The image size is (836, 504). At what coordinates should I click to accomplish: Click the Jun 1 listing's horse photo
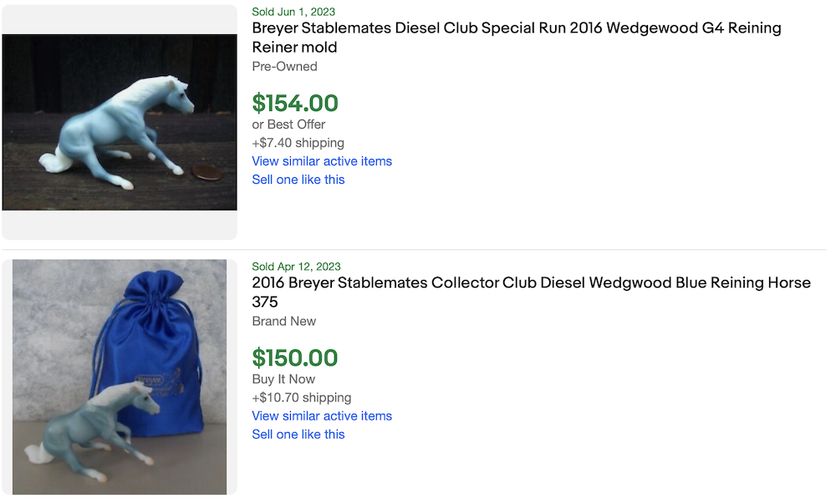pyautogui.click(x=120, y=122)
